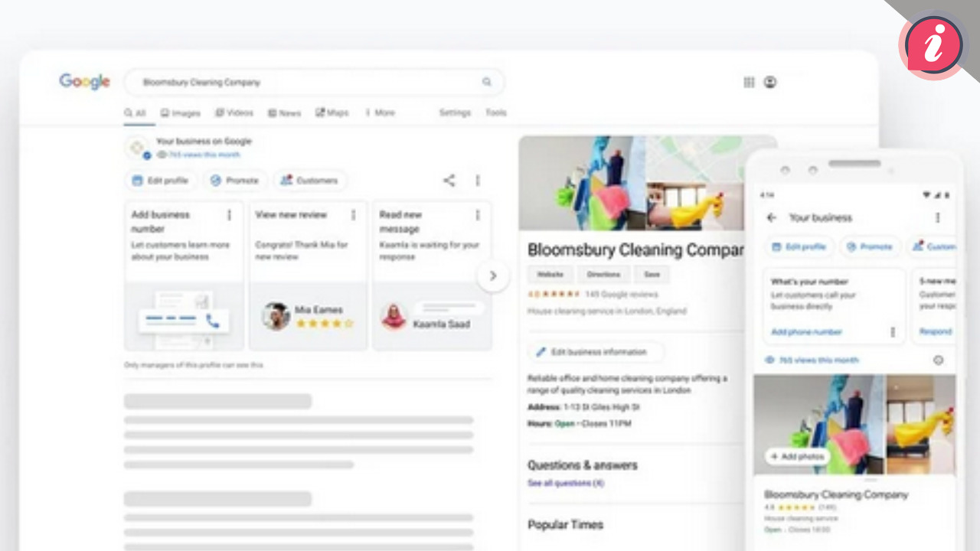Click the share icon above business cards
Screen dimensions: 980x551
449,181
